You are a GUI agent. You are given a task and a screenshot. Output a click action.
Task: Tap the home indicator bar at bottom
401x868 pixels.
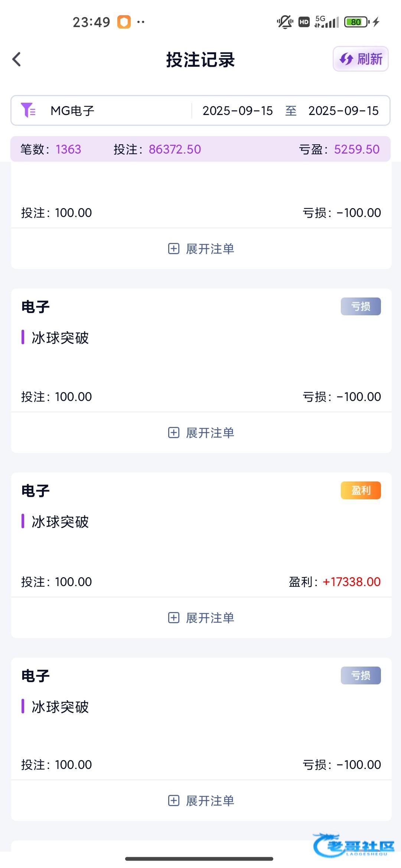[x=199, y=858]
